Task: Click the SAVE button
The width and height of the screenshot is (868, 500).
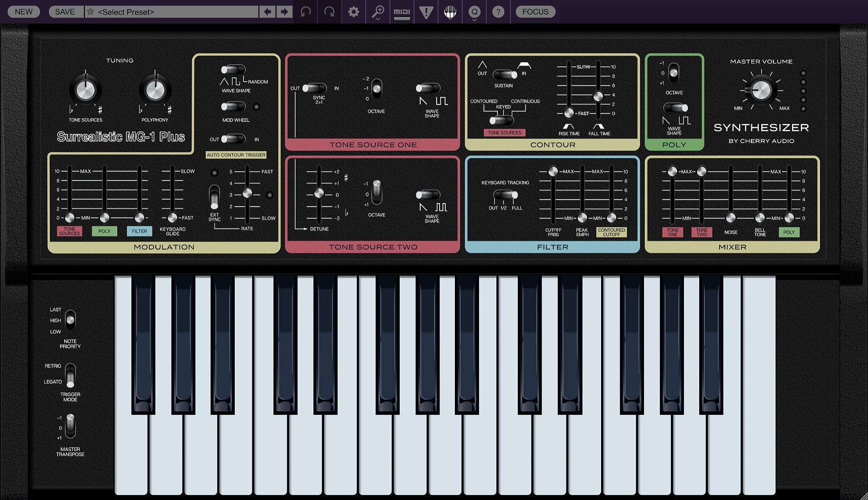Action: pyautogui.click(x=65, y=12)
